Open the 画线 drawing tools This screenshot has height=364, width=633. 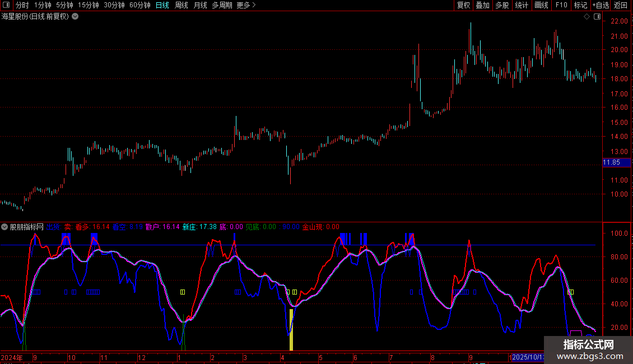point(541,5)
